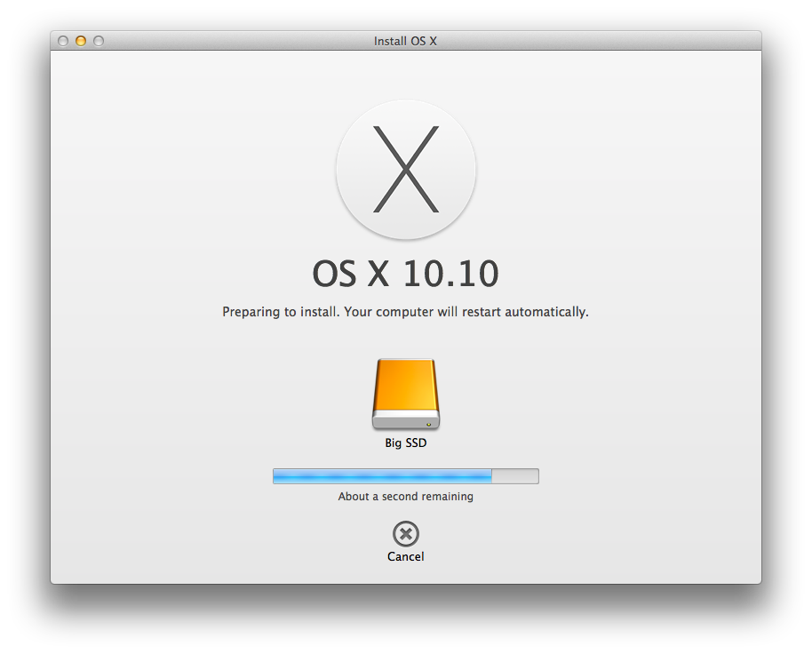Click the Big SSD drive label
The width and height of the screenshot is (812, 654).
[x=405, y=443]
